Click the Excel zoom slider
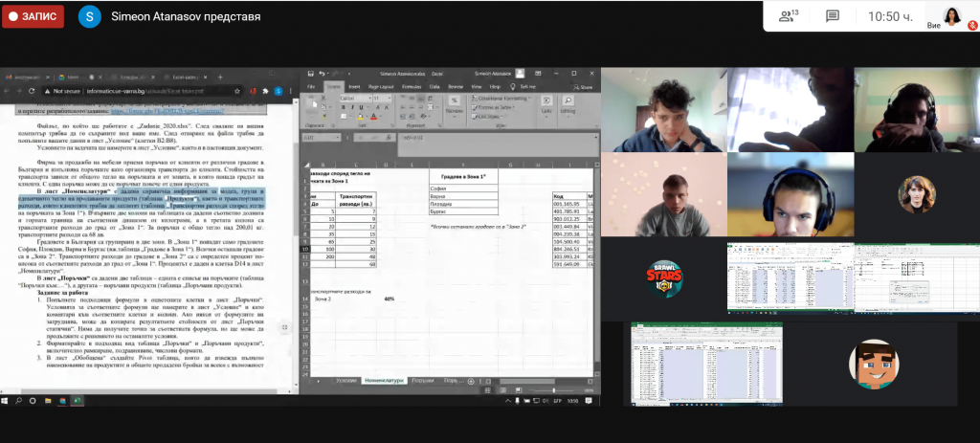Image resolution: width=980 pixels, height=443 pixels. pyautogui.click(x=554, y=390)
